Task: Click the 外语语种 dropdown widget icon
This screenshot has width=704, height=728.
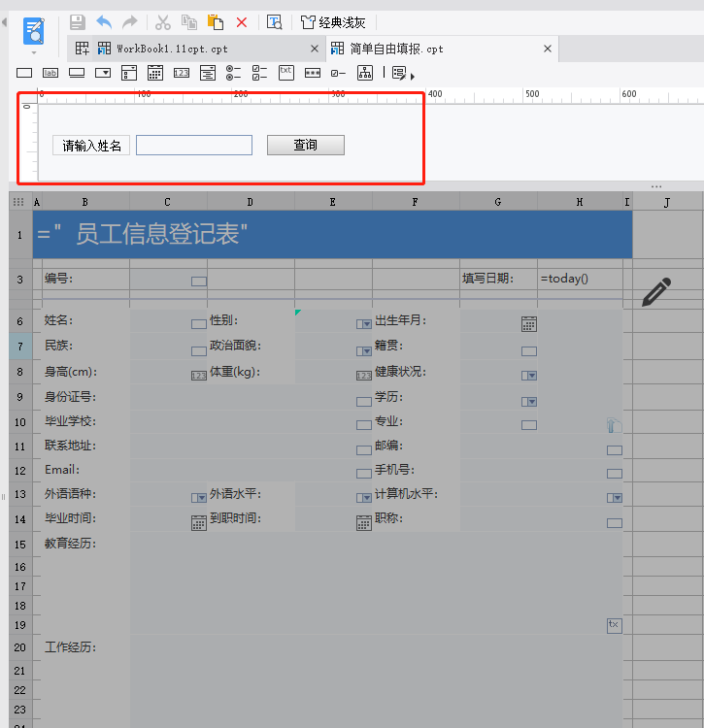Action: (x=199, y=498)
